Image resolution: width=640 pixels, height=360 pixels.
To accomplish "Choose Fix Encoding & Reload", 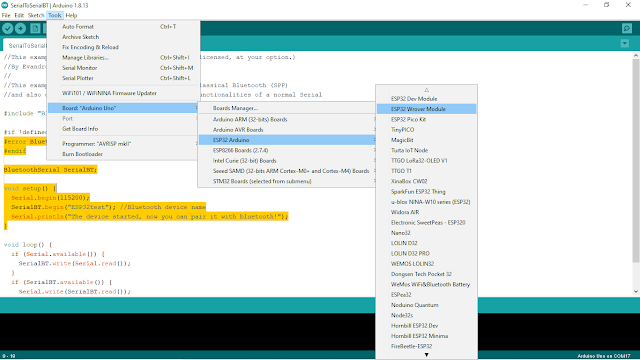I will pyautogui.click(x=123, y=47).
